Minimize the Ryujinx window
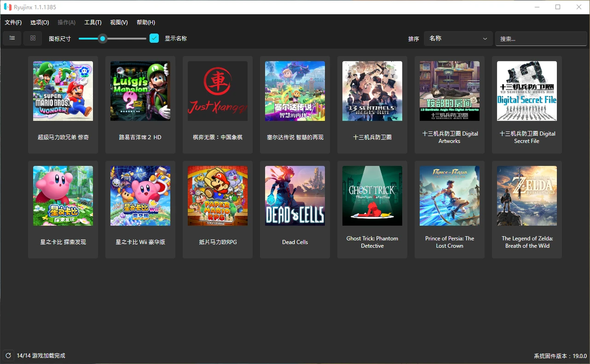Viewport: 590px width, 364px height. 537,7
